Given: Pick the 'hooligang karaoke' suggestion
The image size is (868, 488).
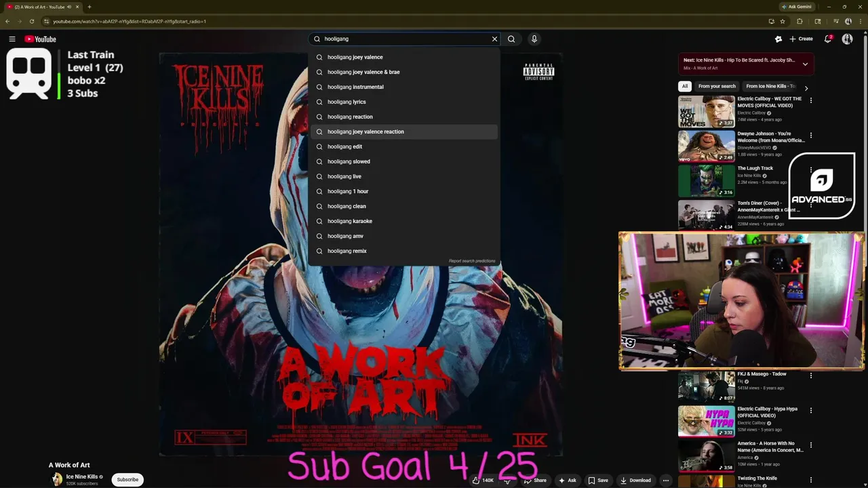Looking at the screenshot, I should tap(403, 221).
